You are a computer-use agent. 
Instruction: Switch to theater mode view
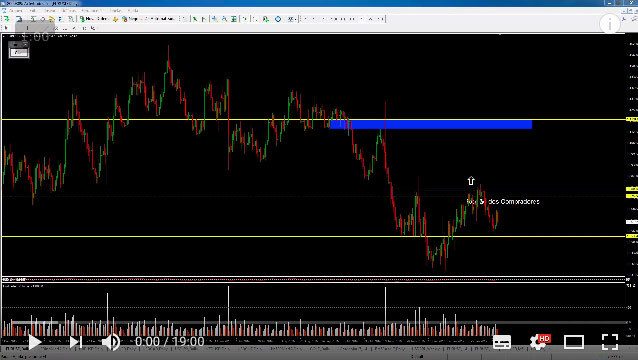[x=574, y=342]
